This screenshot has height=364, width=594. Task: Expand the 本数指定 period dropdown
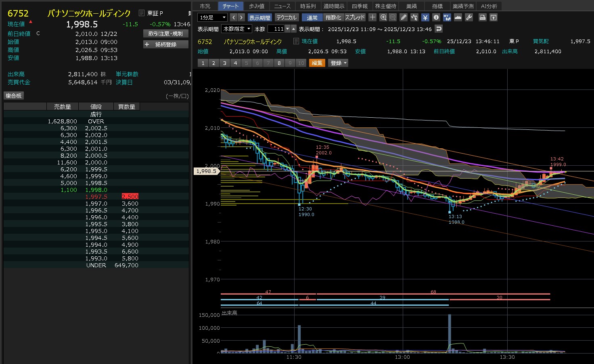click(237, 29)
